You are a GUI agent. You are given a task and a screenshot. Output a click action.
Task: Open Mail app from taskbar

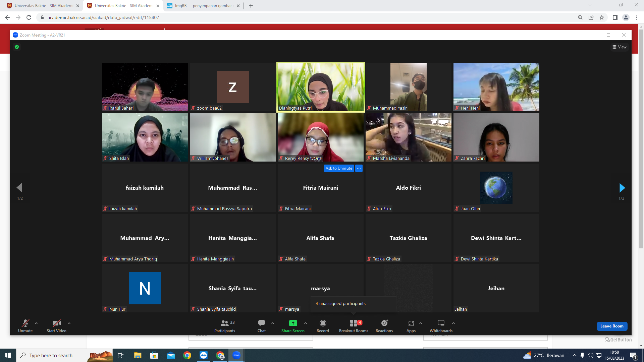[171, 355]
